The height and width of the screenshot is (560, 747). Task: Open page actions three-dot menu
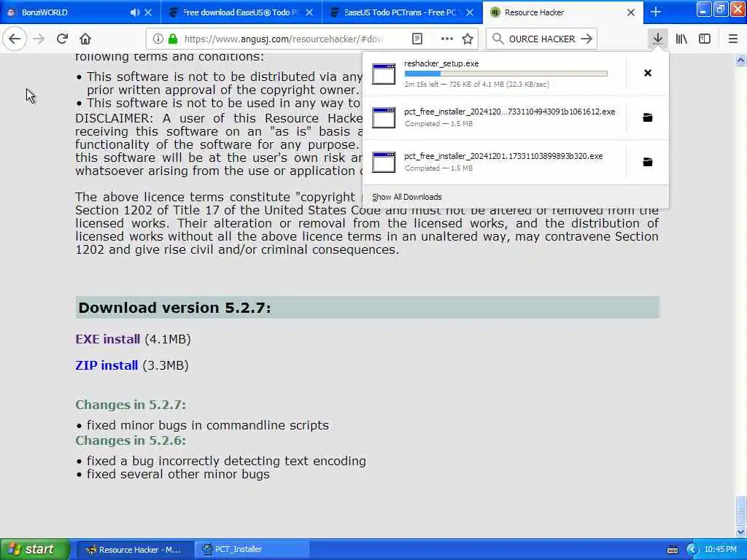tap(446, 39)
